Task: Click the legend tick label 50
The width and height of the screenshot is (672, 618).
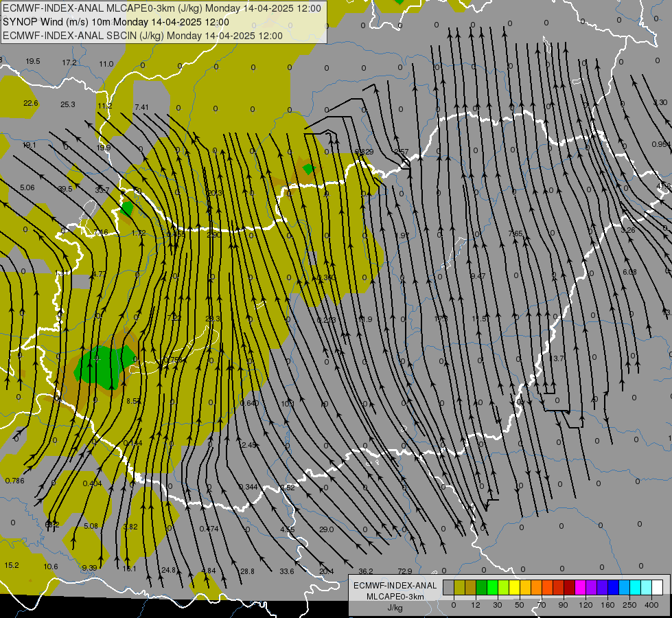Action: (x=520, y=605)
